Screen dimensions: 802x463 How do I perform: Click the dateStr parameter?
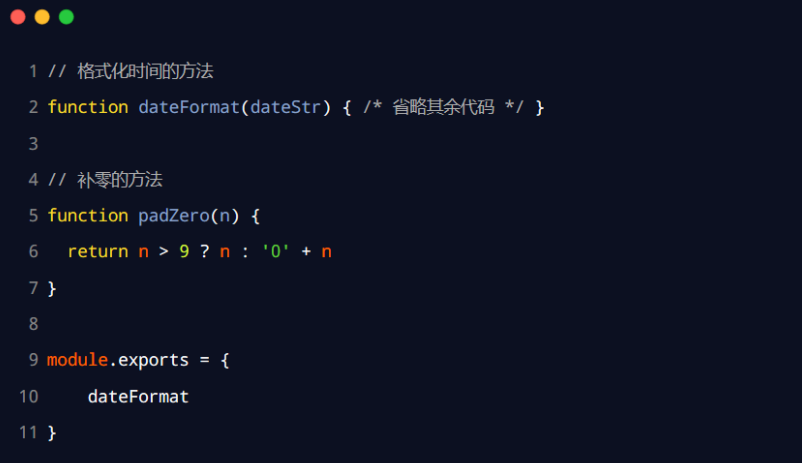tap(285, 107)
